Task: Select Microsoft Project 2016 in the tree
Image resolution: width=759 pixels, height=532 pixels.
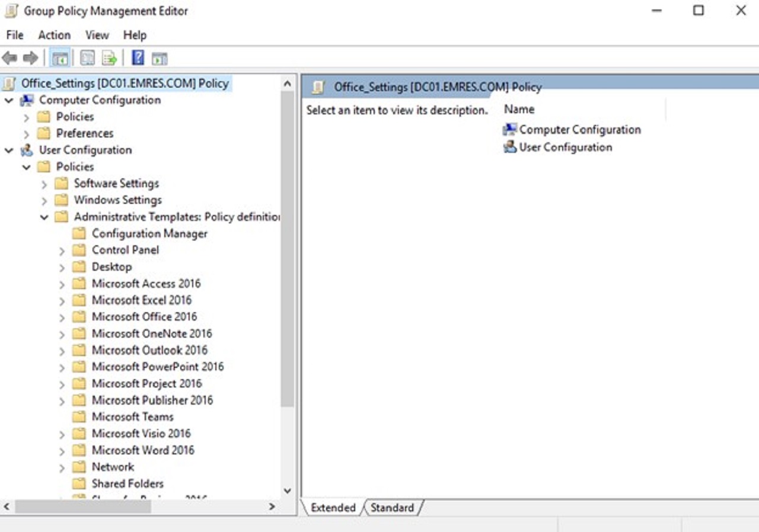Action: click(x=146, y=383)
